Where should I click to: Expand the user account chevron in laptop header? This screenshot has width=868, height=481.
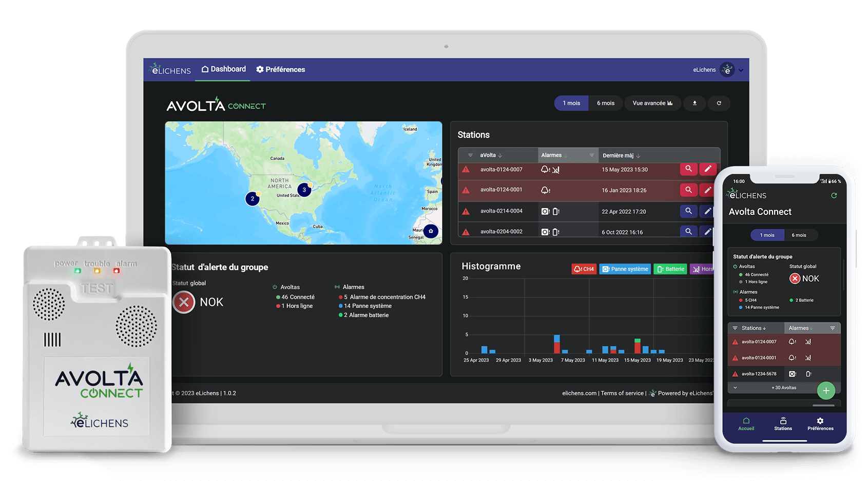coord(741,70)
